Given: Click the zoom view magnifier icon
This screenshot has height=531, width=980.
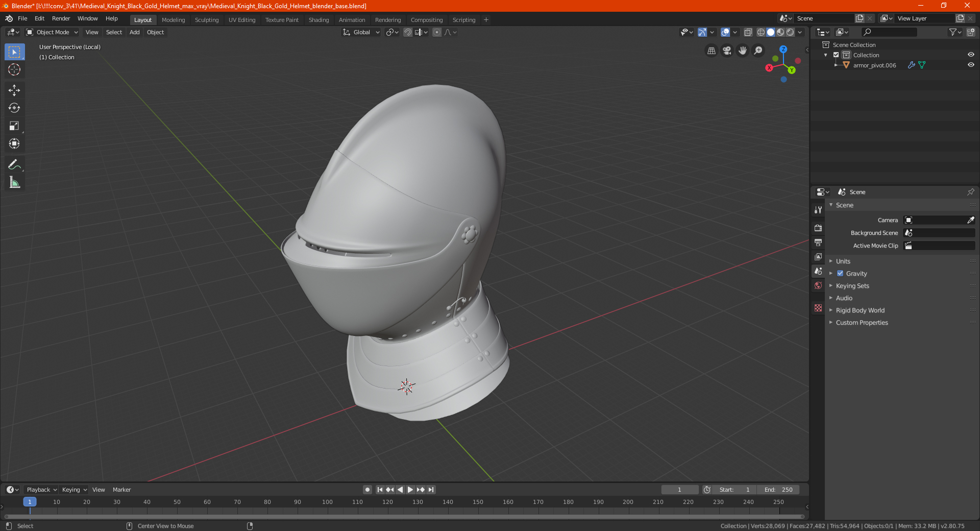Looking at the screenshot, I should pyautogui.click(x=758, y=51).
